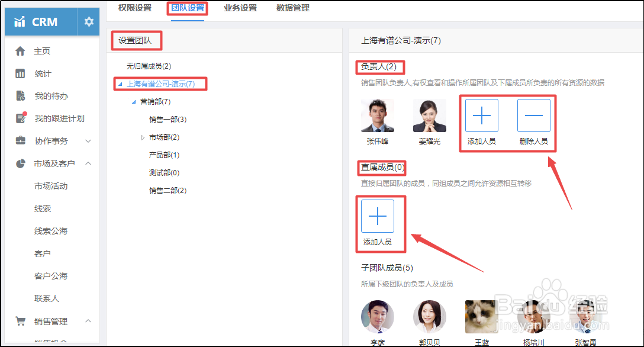This screenshot has height=347, width=644.
Task: Click the pie chart icon beside 市场及客户
Action: tap(20, 163)
